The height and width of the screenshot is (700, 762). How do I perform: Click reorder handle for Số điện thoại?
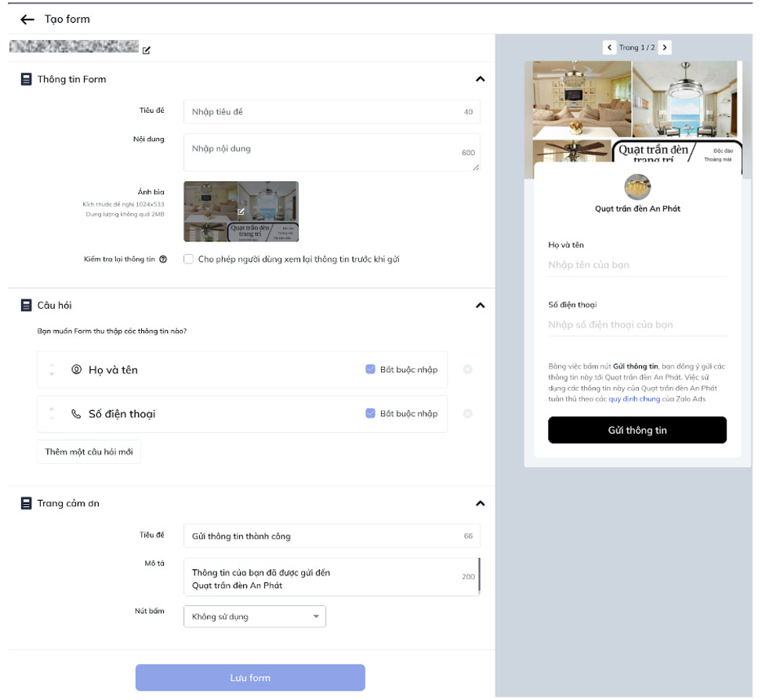[x=52, y=414]
